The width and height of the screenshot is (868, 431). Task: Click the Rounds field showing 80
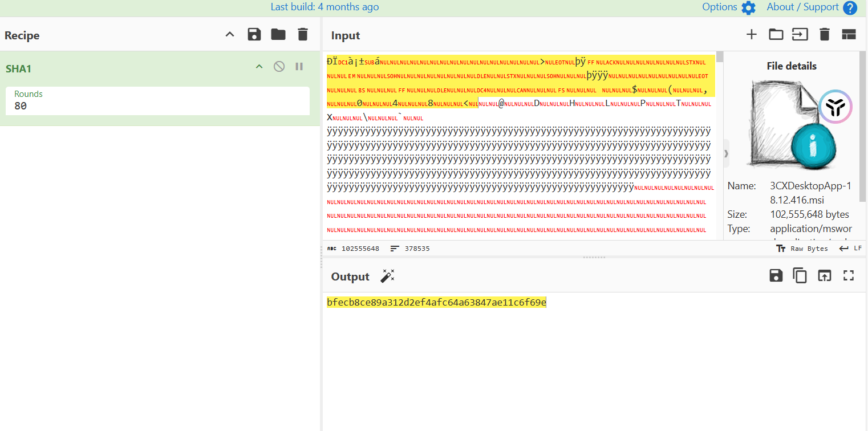click(x=157, y=101)
